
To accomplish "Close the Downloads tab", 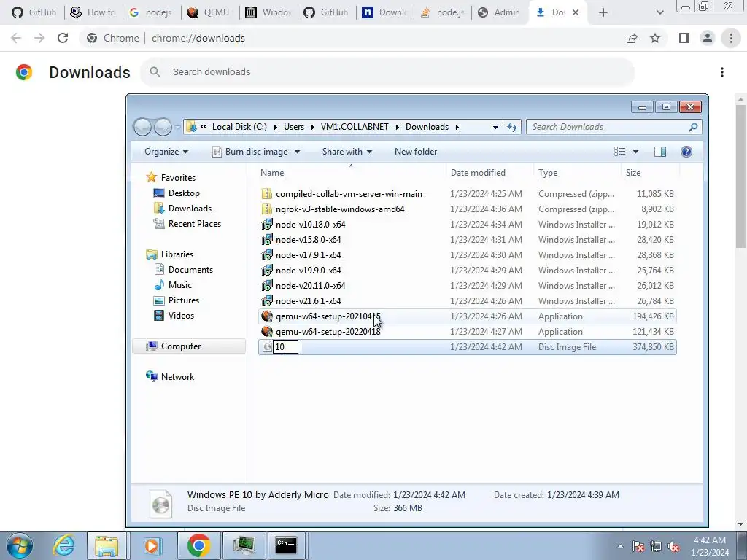I will (576, 12).
